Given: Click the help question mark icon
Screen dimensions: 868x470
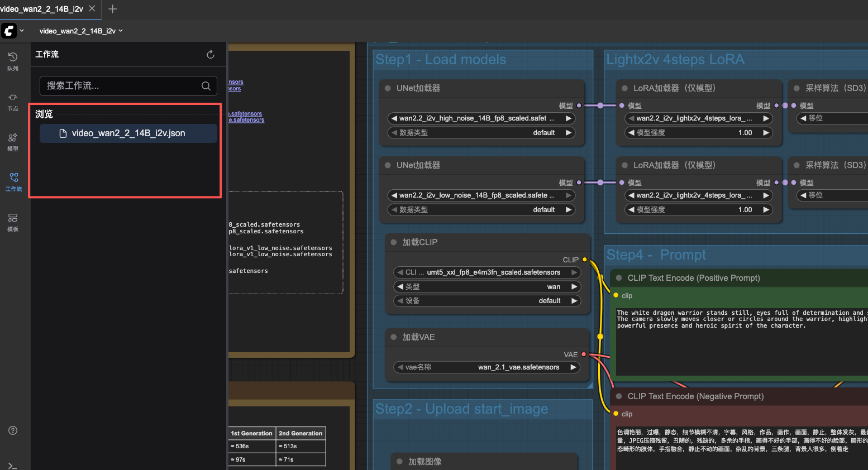Looking at the screenshot, I should click(x=13, y=430).
